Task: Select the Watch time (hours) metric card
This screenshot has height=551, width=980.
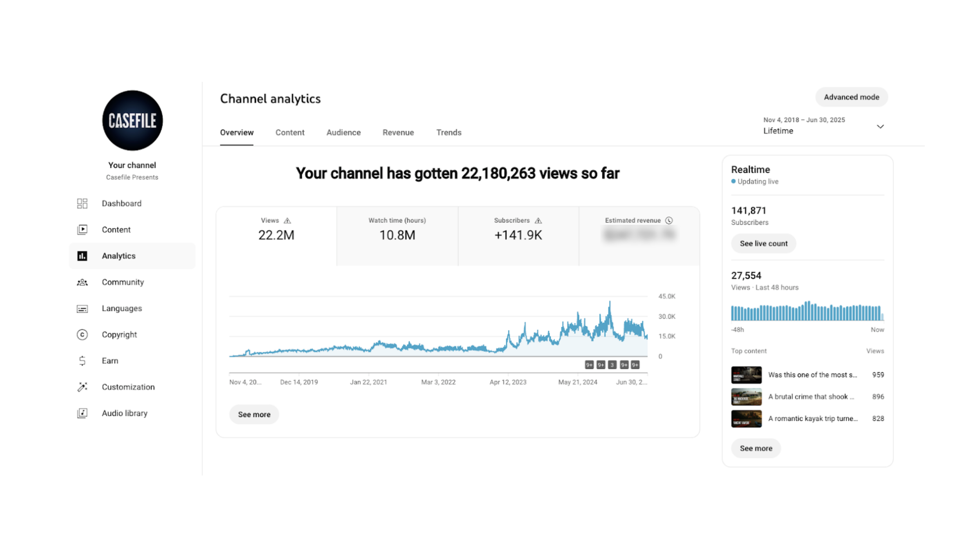Action: pos(397,236)
